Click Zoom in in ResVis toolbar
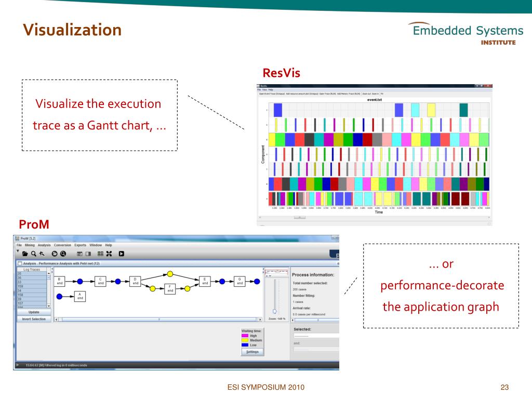532x399 pixels. click(375, 94)
